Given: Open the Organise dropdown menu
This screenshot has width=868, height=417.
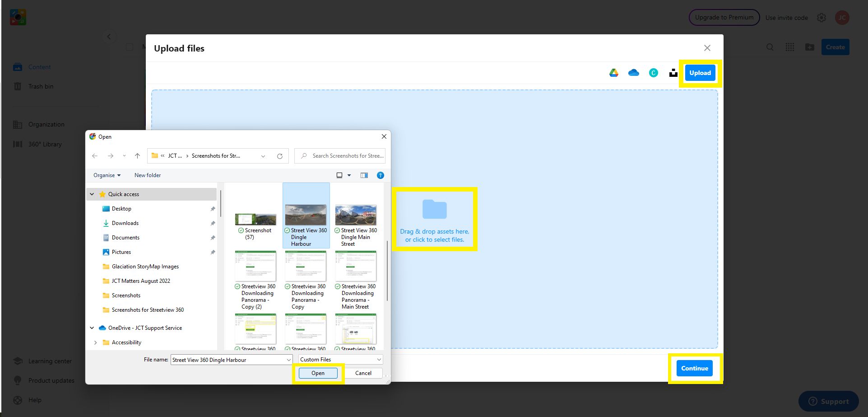Looking at the screenshot, I should coord(107,175).
